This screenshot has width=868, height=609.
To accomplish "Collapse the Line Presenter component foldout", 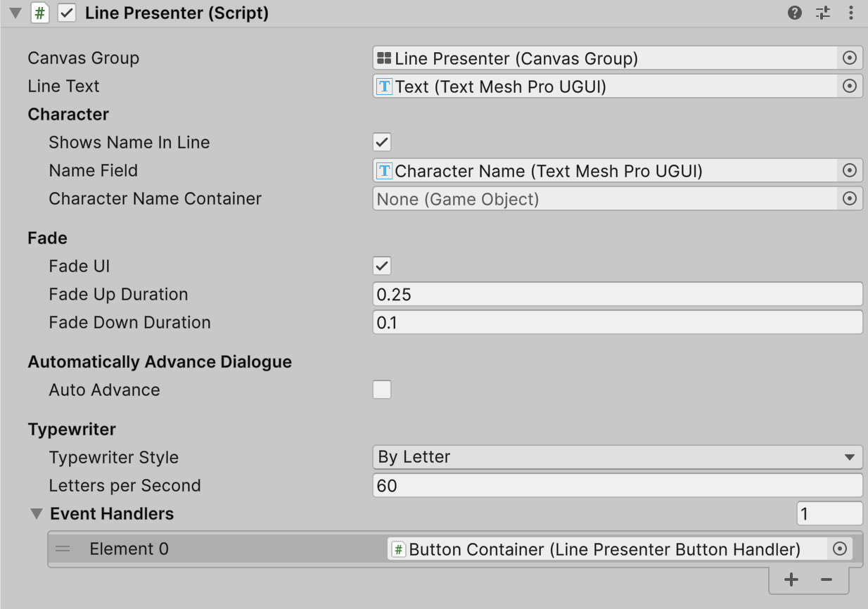I will tap(15, 13).
